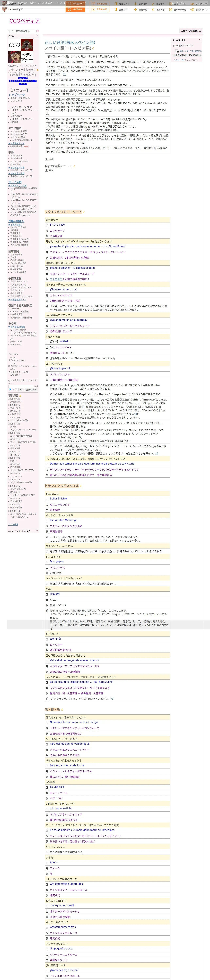The image size is (210, 980).
Task: Open the CCOペディア site title link
Action: (x=24, y=21)
